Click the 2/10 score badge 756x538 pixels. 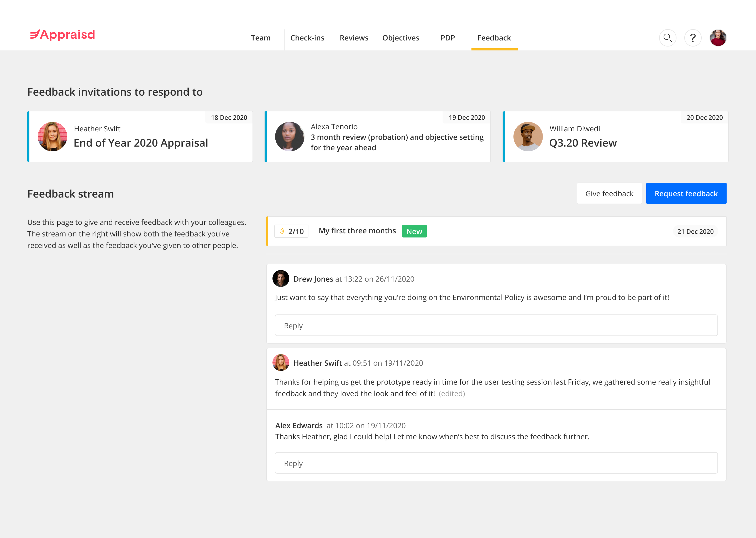(x=291, y=231)
